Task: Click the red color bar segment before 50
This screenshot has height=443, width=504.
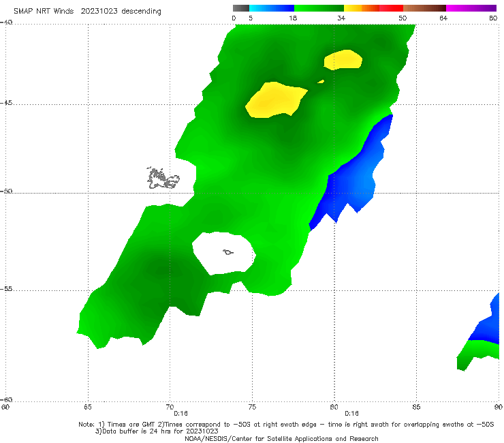Action: pyautogui.click(x=391, y=8)
